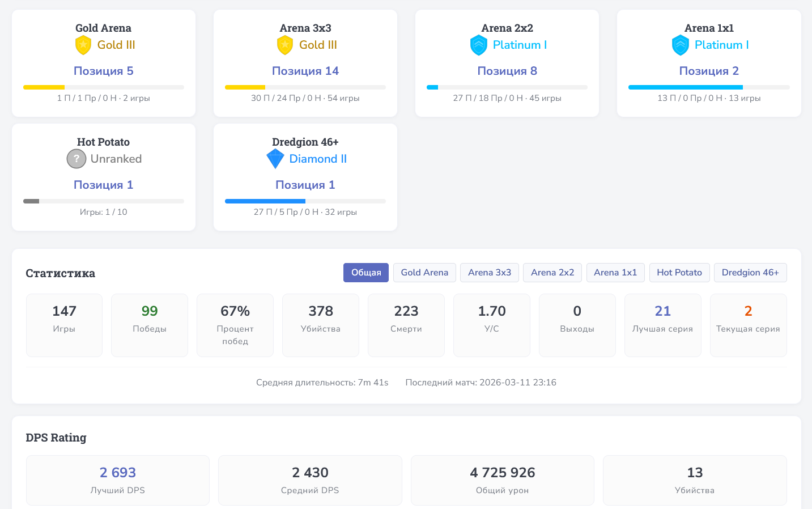Switch to the Gold Arena statistics tab
This screenshot has height=509, width=812.
pos(424,273)
